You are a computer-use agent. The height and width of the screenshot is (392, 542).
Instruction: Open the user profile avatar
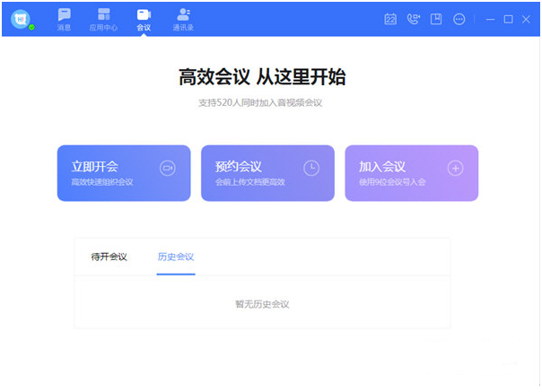(x=21, y=19)
